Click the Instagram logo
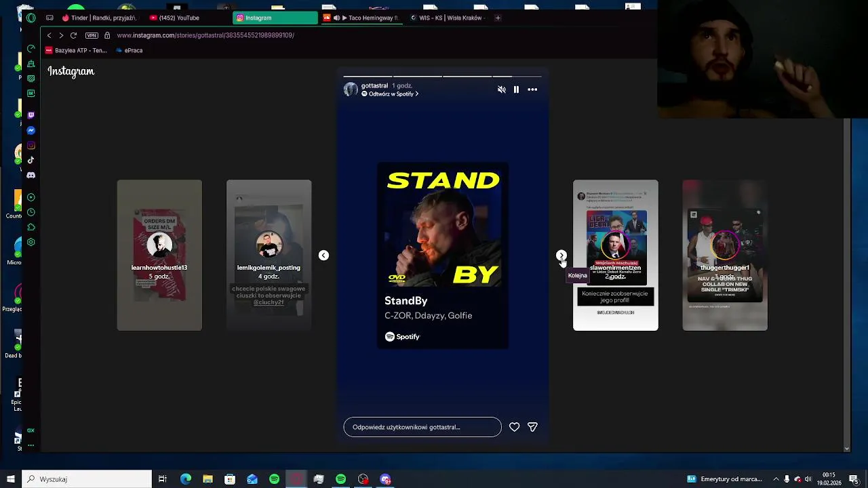 [71, 71]
